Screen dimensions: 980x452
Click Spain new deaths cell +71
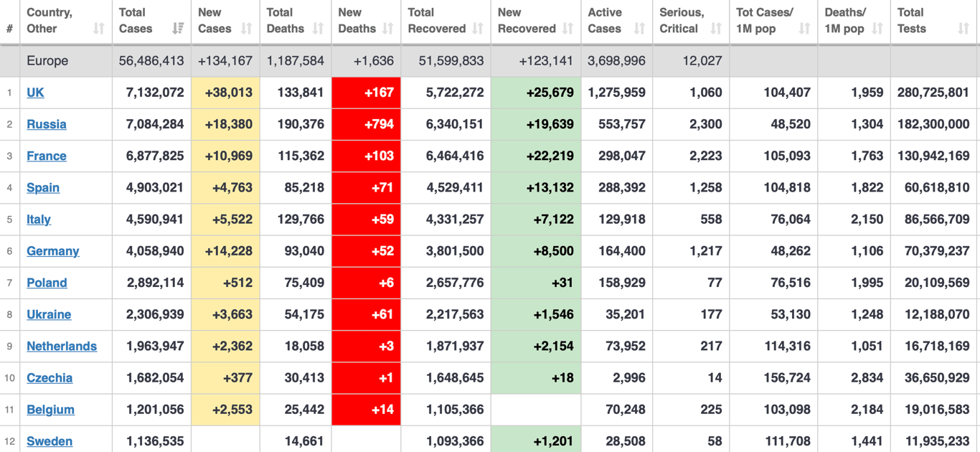pyautogui.click(x=366, y=187)
